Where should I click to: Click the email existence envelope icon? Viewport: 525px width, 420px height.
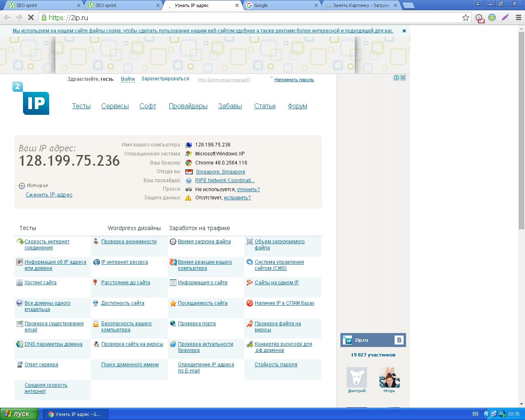click(x=20, y=324)
